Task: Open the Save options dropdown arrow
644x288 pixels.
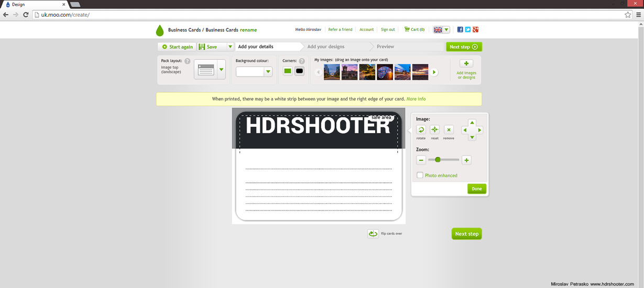Action: [230, 47]
